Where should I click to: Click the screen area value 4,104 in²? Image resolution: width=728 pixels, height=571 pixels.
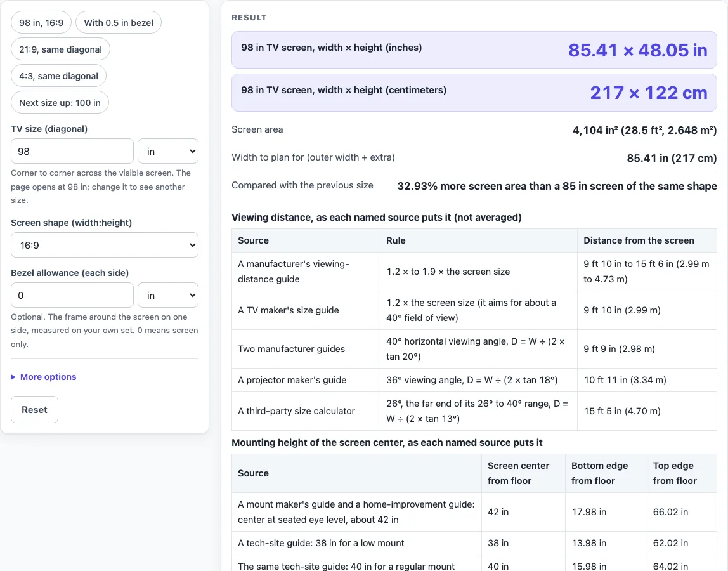click(x=644, y=130)
